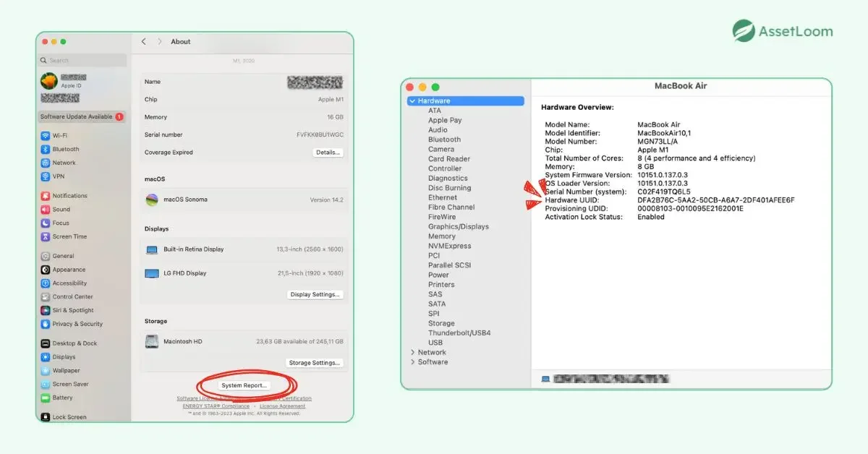
Task: Select FireWire in the Hardware tree
Action: click(442, 217)
